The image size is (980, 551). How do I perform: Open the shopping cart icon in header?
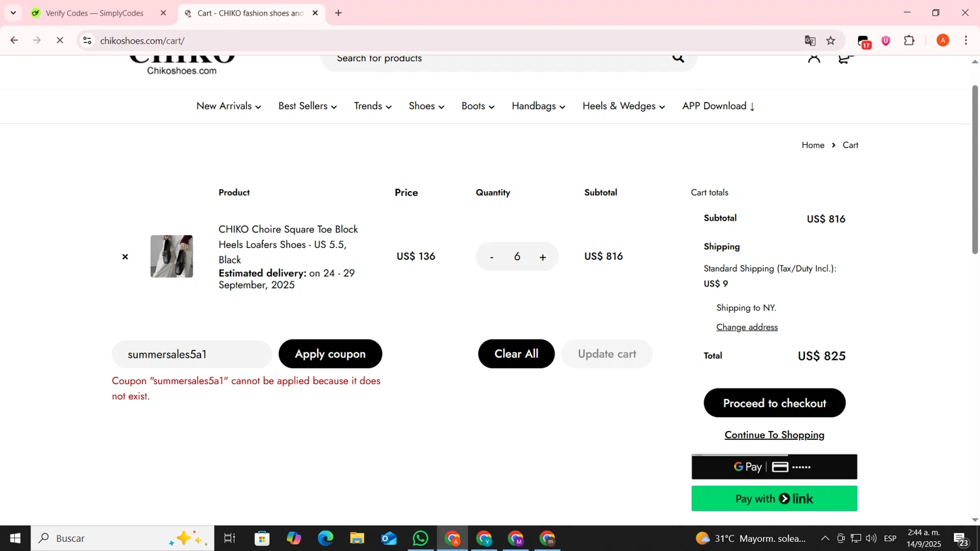[x=845, y=59]
